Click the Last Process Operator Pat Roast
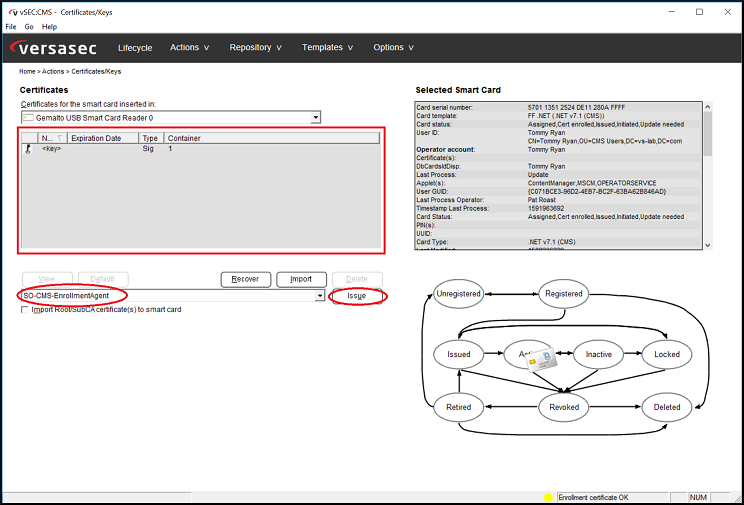The width and height of the screenshot is (744, 505). click(x=541, y=200)
